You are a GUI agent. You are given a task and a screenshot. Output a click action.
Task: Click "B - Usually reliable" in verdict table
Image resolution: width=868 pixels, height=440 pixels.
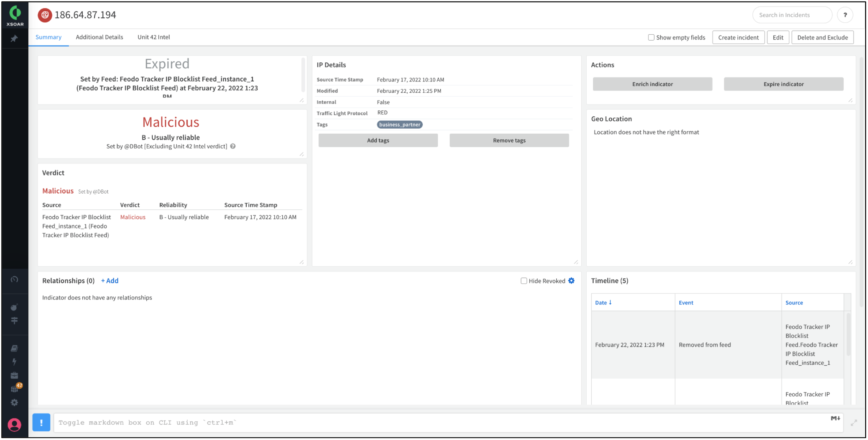[x=184, y=217]
